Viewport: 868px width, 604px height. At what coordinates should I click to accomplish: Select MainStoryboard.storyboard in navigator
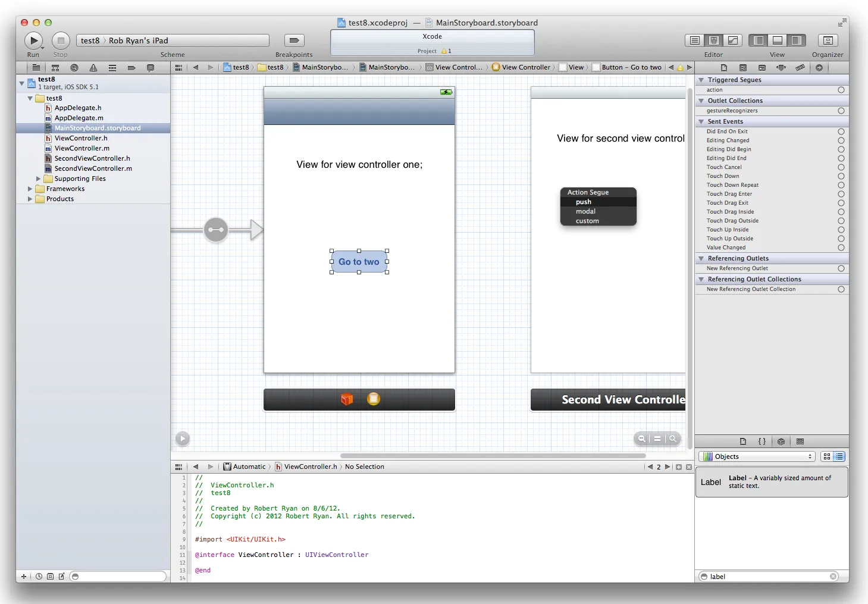(93, 128)
